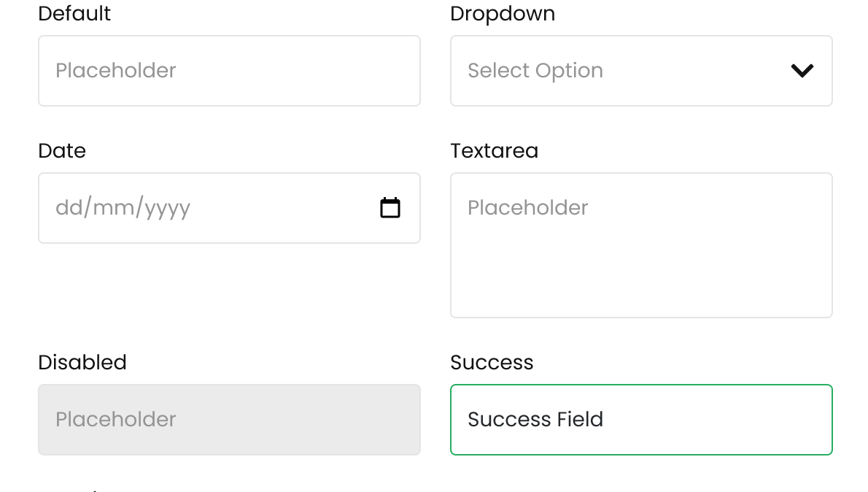Click the Dropdown chevron arrow

(802, 71)
